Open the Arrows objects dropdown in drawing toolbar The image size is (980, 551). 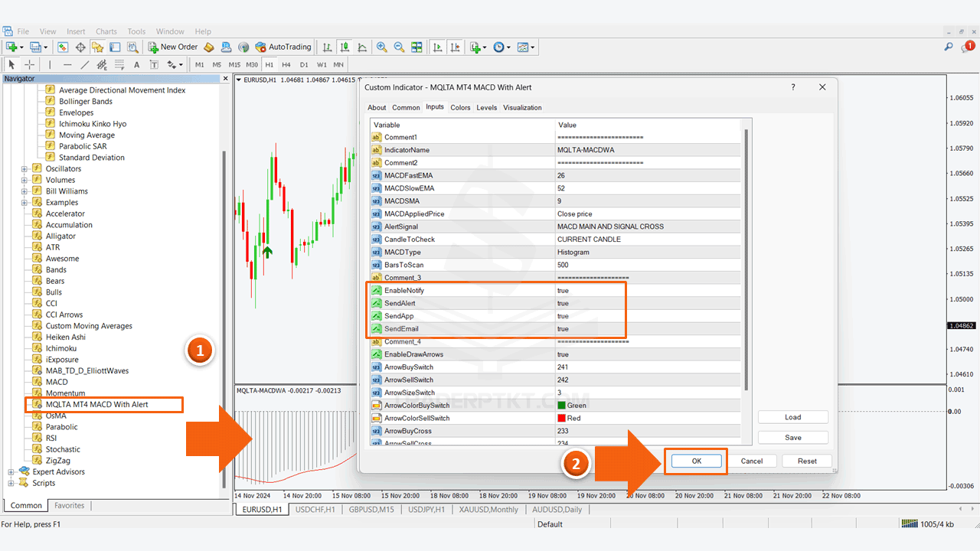click(175, 64)
